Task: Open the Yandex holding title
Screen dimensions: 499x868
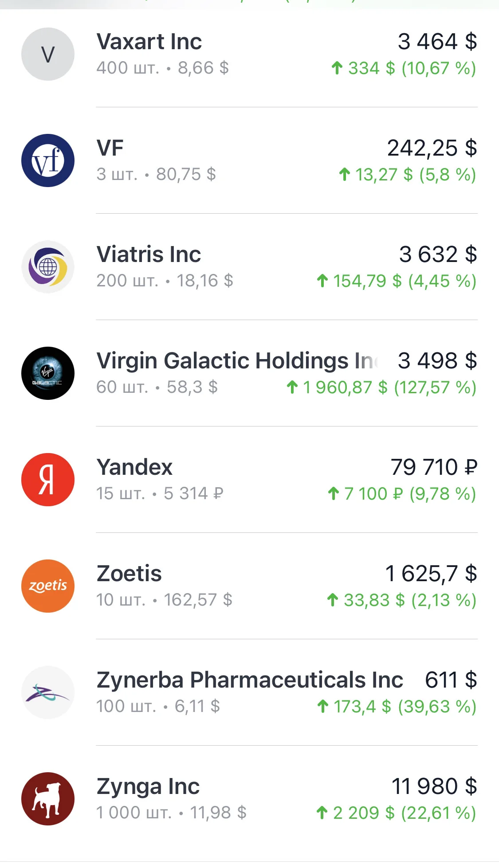Action: [134, 467]
